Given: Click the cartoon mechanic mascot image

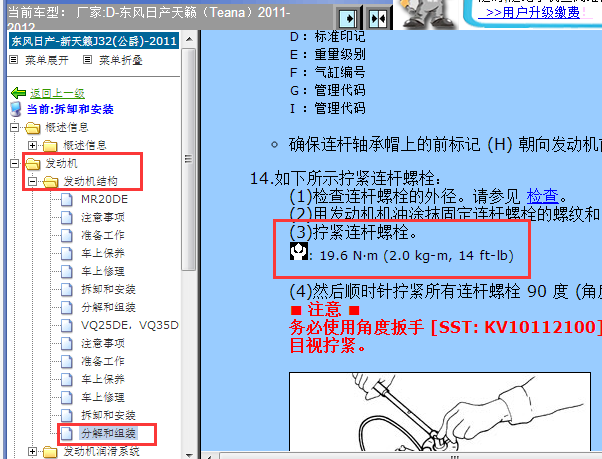Looking at the screenshot, I should (x=426, y=14).
